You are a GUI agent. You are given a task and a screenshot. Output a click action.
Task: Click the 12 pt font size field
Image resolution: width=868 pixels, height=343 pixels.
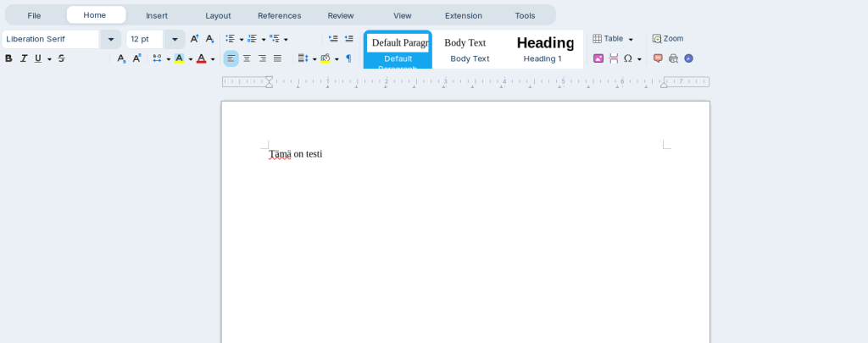pos(145,39)
